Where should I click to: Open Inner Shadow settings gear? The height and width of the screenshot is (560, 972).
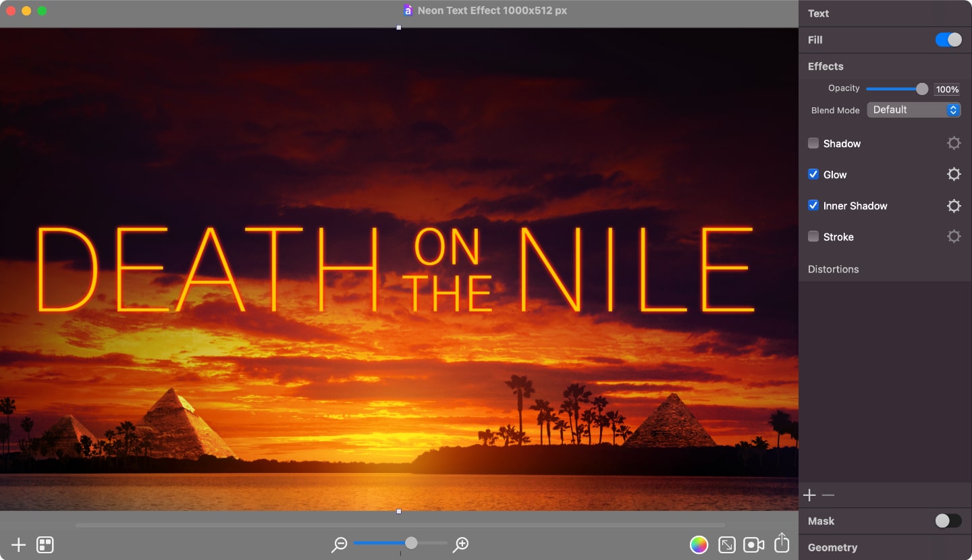click(954, 205)
